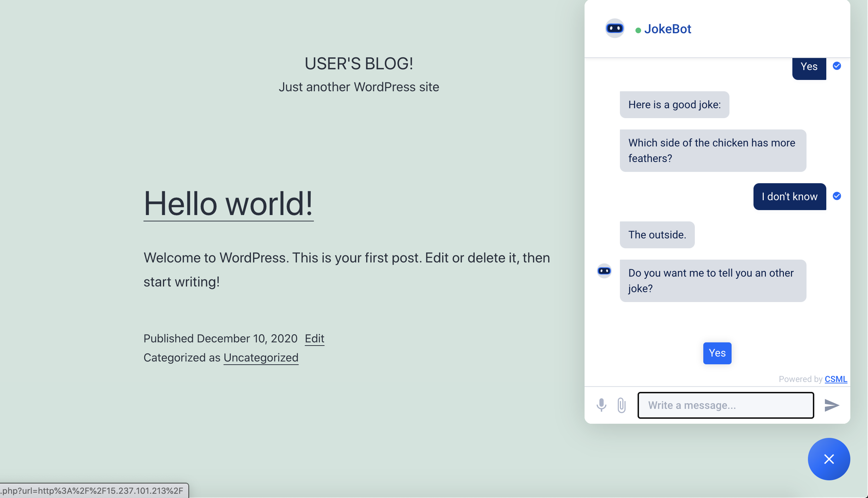Click the send message arrow icon
Image resolution: width=868 pixels, height=498 pixels.
click(x=832, y=405)
